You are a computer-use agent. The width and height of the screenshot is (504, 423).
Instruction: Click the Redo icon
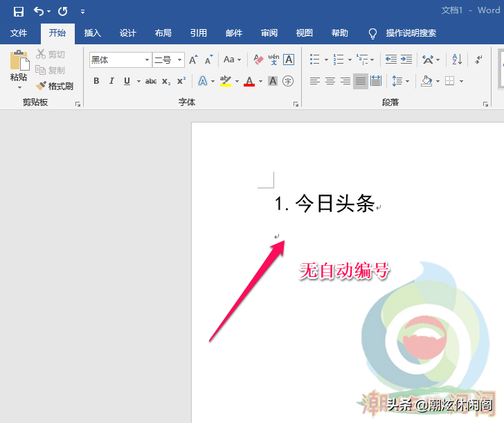point(63,12)
